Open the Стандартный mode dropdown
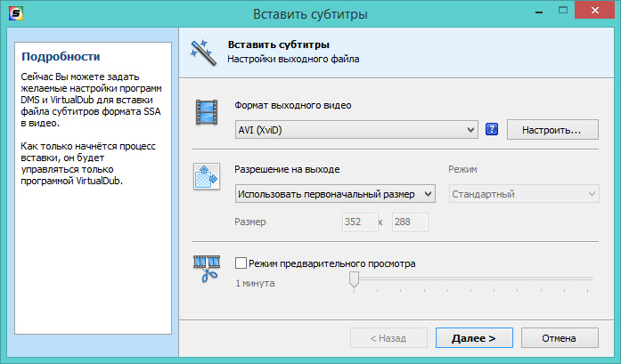This screenshot has height=364, width=621. pos(522,193)
